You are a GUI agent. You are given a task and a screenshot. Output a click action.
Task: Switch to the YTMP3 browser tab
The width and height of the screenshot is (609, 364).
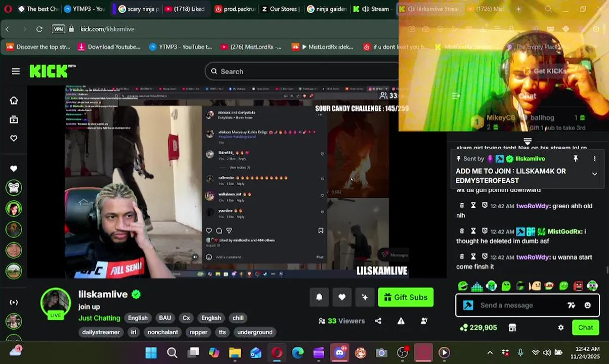click(83, 9)
